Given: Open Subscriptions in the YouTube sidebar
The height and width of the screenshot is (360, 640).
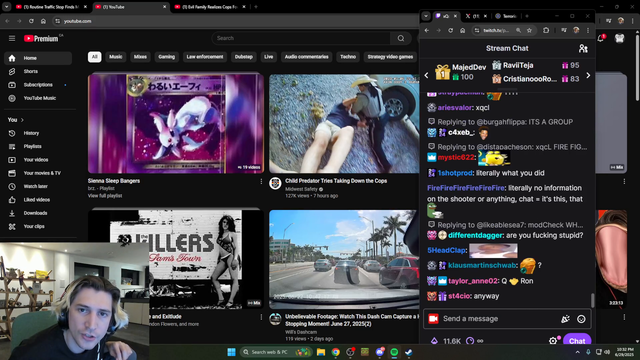Looking at the screenshot, I should point(38,85).
